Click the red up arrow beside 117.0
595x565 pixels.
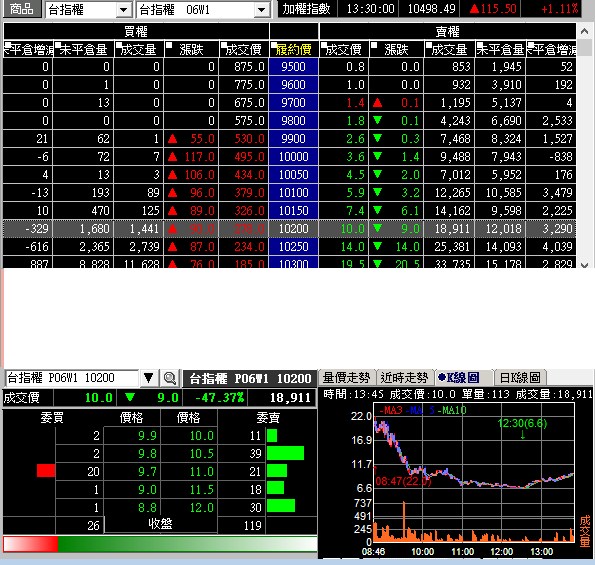pos(173,156)
